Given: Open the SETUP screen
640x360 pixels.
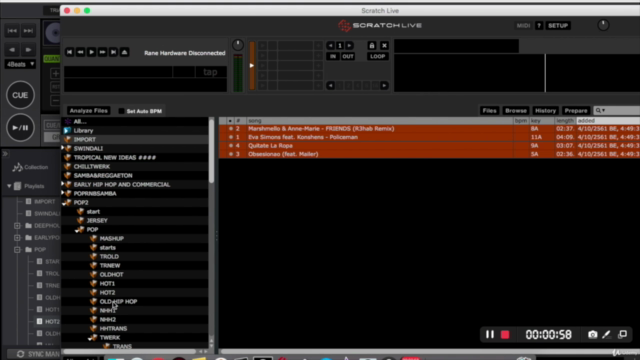Looking at the screenshot, I should coord(558,26).
